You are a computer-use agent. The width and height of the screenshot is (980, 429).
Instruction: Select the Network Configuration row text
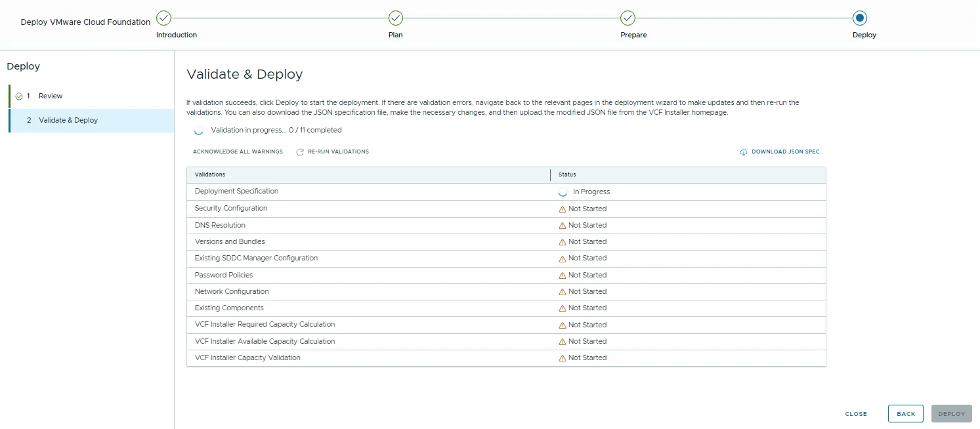[x=232, y=291]
